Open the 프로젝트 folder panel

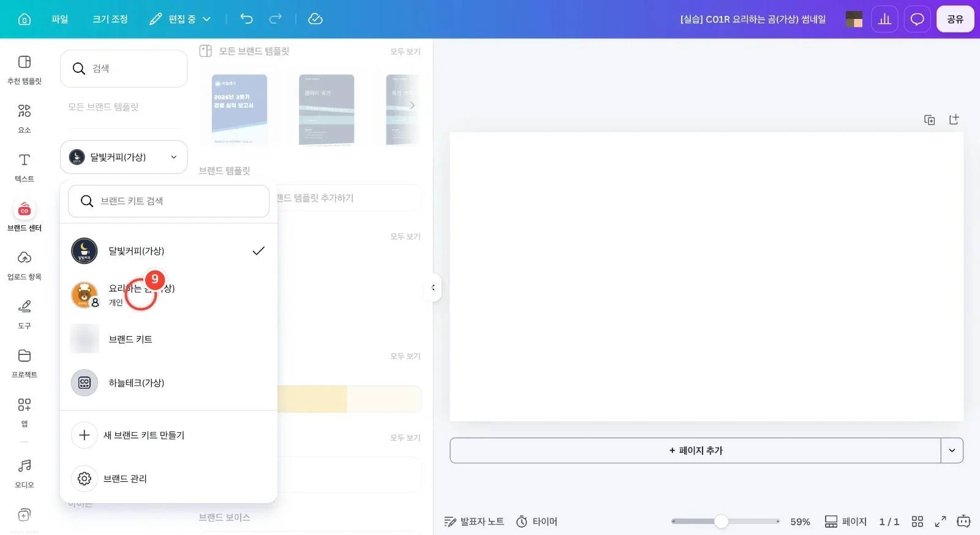point(24,364)
